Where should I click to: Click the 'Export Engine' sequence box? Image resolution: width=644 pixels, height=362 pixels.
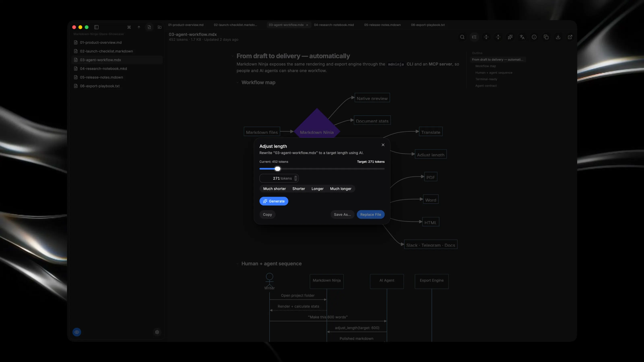click(x=431, y=281)
